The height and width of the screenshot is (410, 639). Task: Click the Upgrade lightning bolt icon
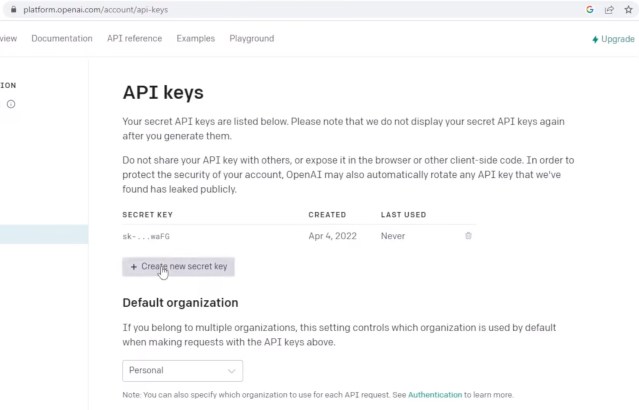pyautogui.click(x=596, y=39)
